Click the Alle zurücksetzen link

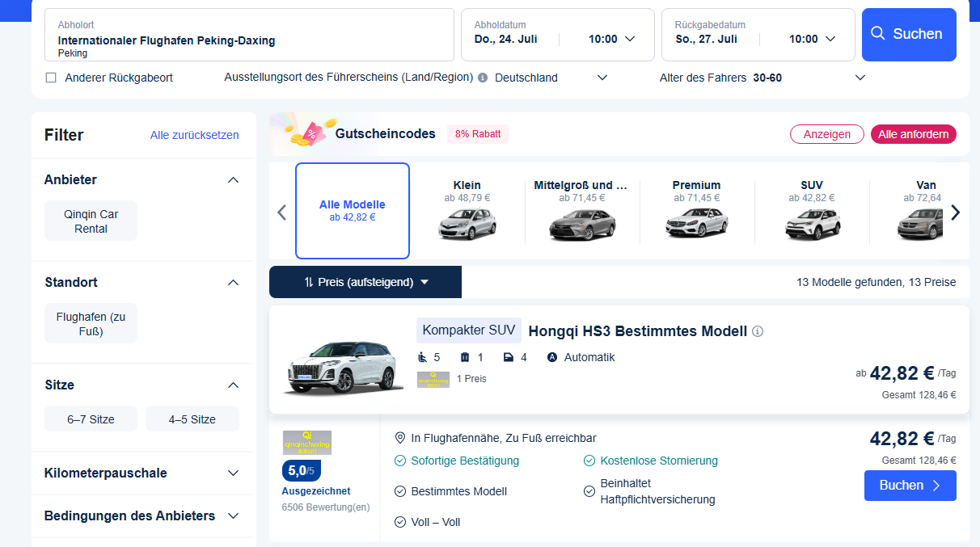point(195,135)
